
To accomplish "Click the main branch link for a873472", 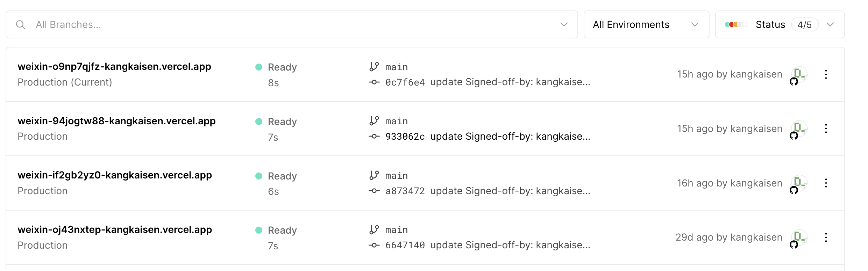I will 397,176.
